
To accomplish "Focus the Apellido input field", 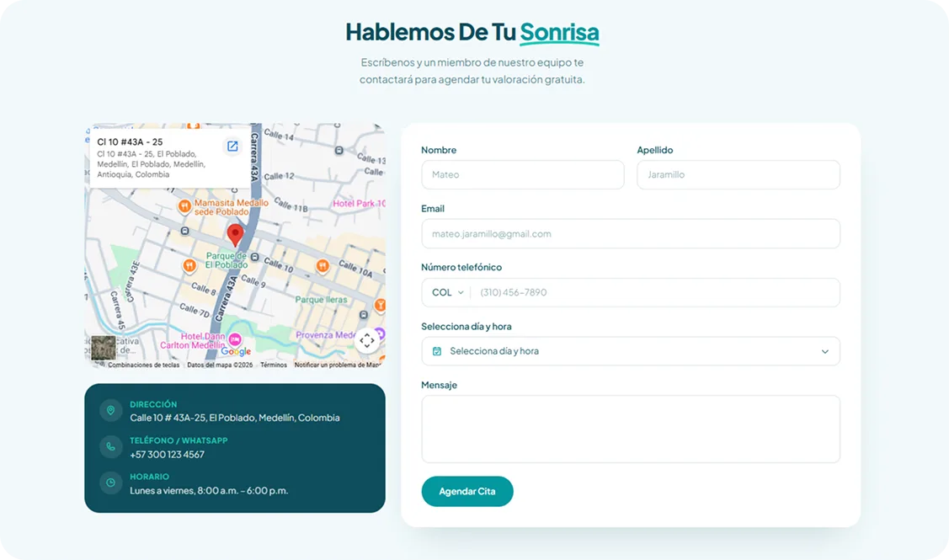I will (x=738, y=174).
